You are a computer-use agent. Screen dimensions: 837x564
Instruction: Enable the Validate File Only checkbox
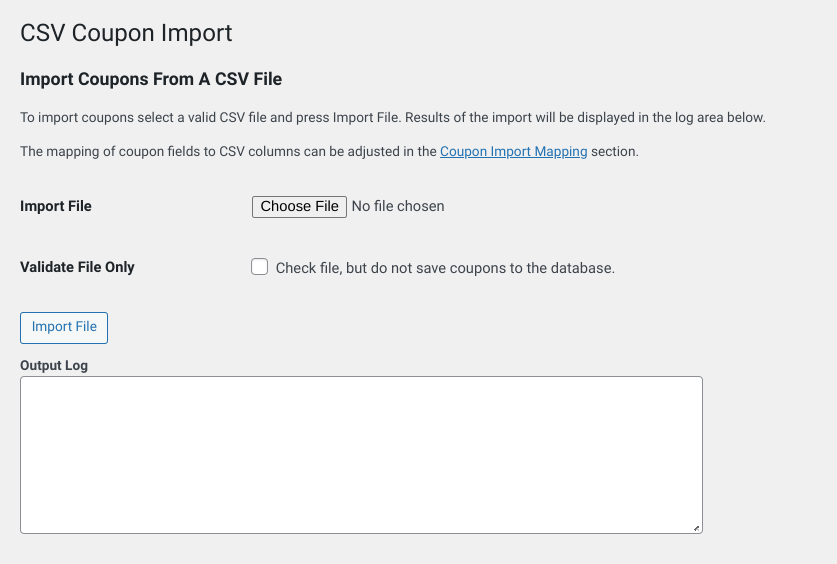click(260, 267)
